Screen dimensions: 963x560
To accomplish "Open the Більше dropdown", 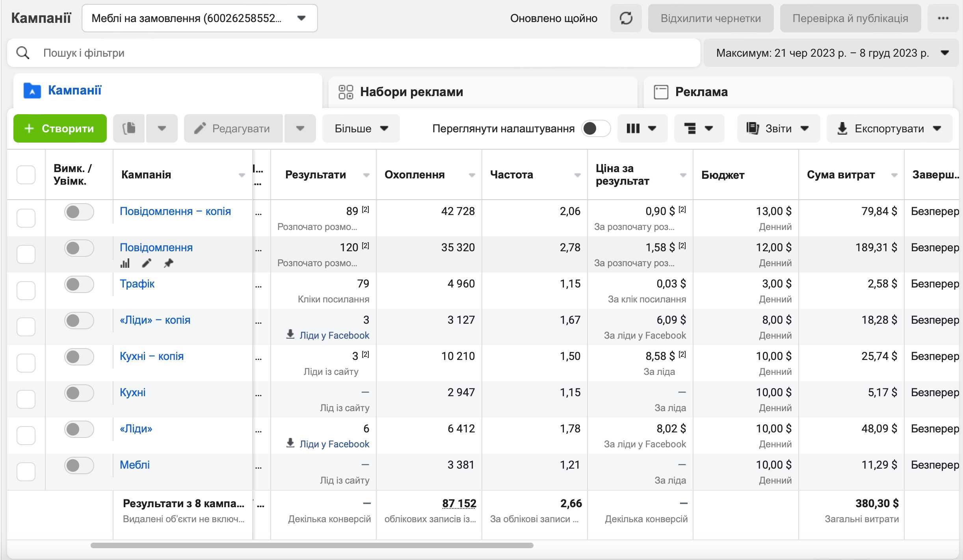I will [x=361, y=128].
